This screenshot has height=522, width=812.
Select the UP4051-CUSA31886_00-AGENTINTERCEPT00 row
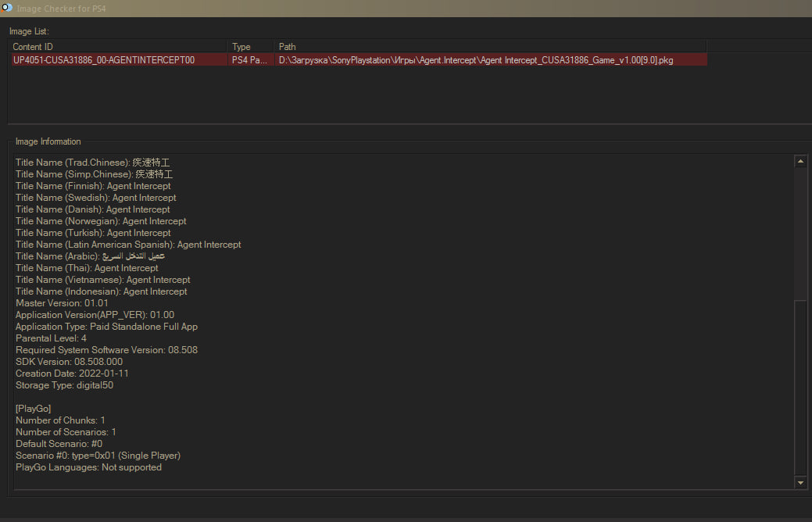[359, 60]
